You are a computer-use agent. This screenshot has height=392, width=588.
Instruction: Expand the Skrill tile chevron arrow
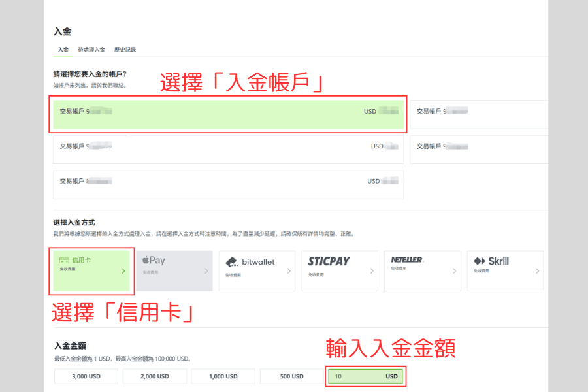pos(538,270)
